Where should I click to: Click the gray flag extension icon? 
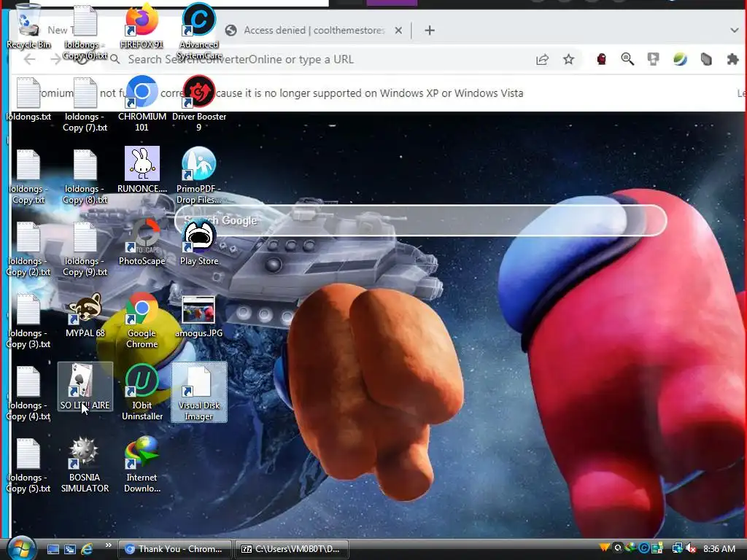653,59
